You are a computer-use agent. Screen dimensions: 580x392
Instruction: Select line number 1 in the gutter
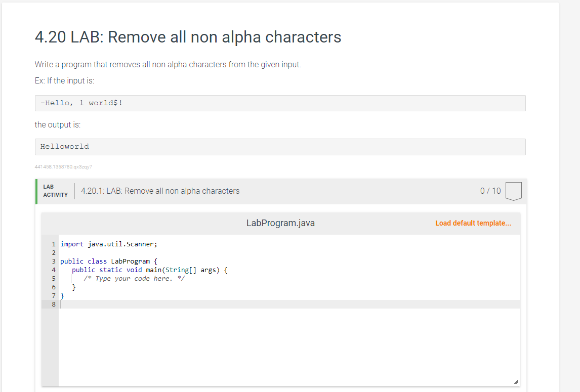coord(54,244)
